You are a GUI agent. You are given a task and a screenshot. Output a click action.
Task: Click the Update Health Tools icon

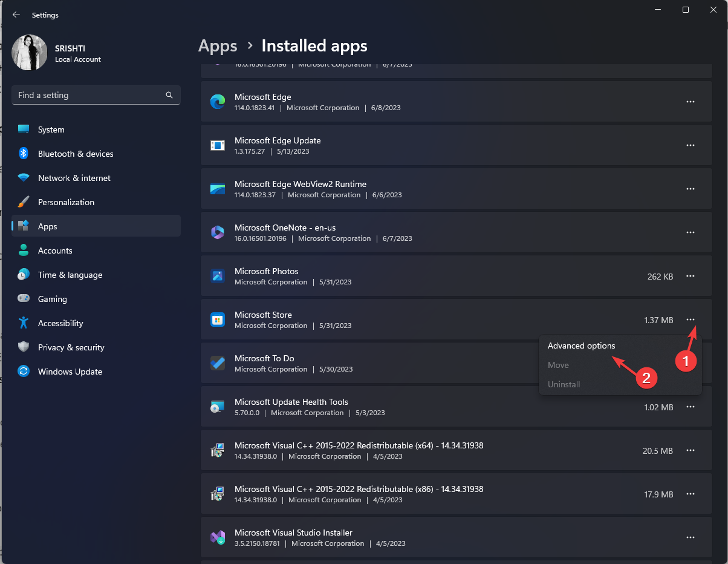[x=218, y=407]
